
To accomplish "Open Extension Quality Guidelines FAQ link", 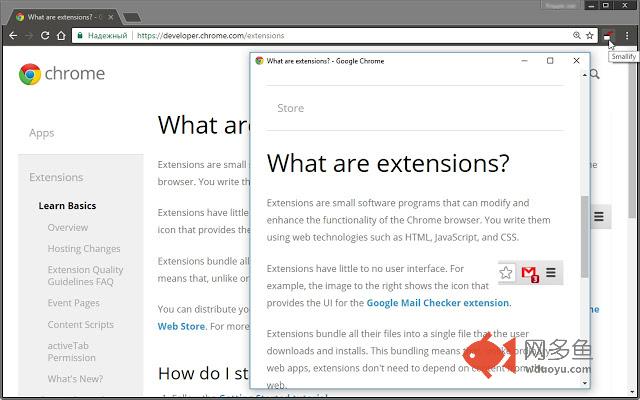I will coord(85,276).
